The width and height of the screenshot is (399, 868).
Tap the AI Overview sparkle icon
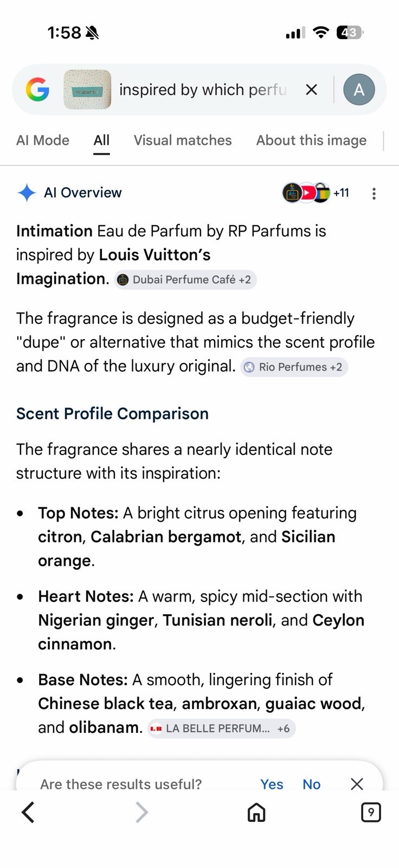pos(27,193)
